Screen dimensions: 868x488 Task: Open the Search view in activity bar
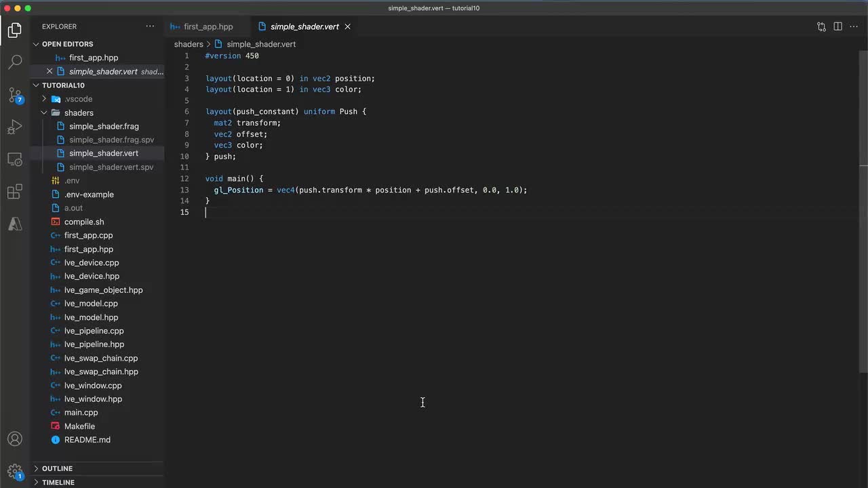pos(15,62)
